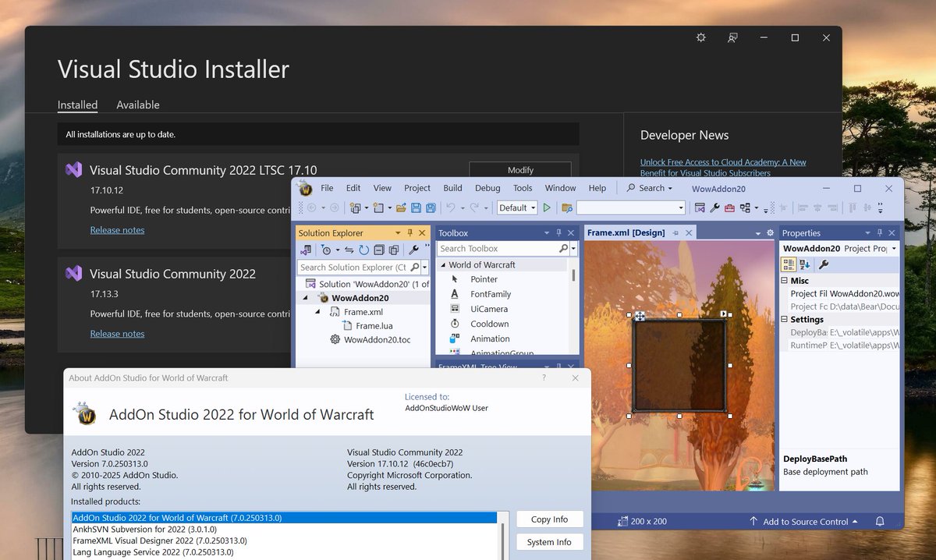Click Add to Source Control in status bar
Screen dimensions: 936x560
(803, 521)
